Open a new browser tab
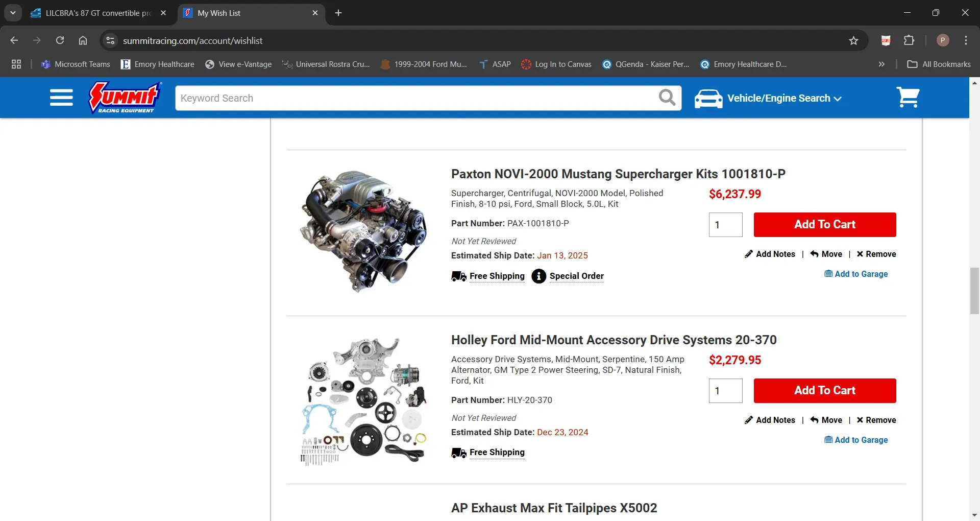 [338, 13]
